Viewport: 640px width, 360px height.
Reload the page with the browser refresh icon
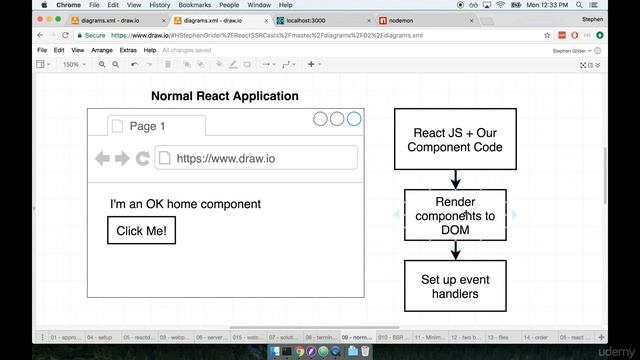point(65,36)
